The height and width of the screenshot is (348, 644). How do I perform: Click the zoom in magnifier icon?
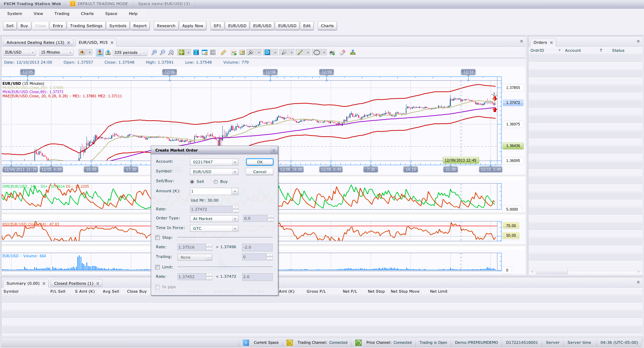coord(154,52)
